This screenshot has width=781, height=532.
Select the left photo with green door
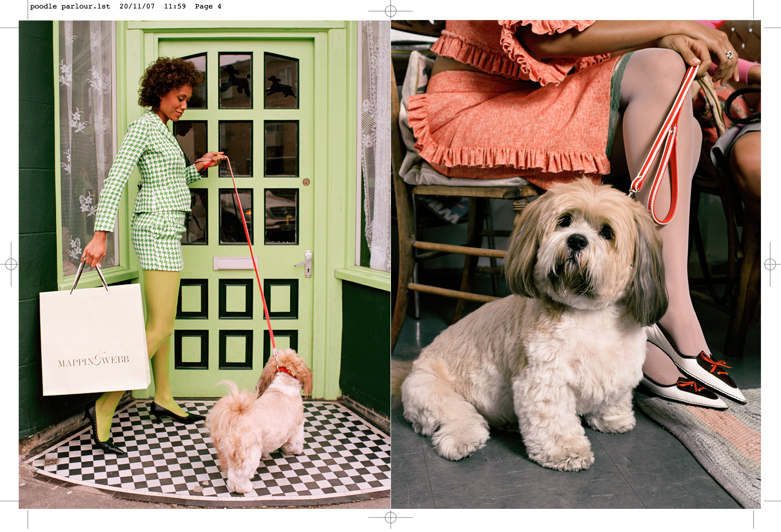[204, 264]
